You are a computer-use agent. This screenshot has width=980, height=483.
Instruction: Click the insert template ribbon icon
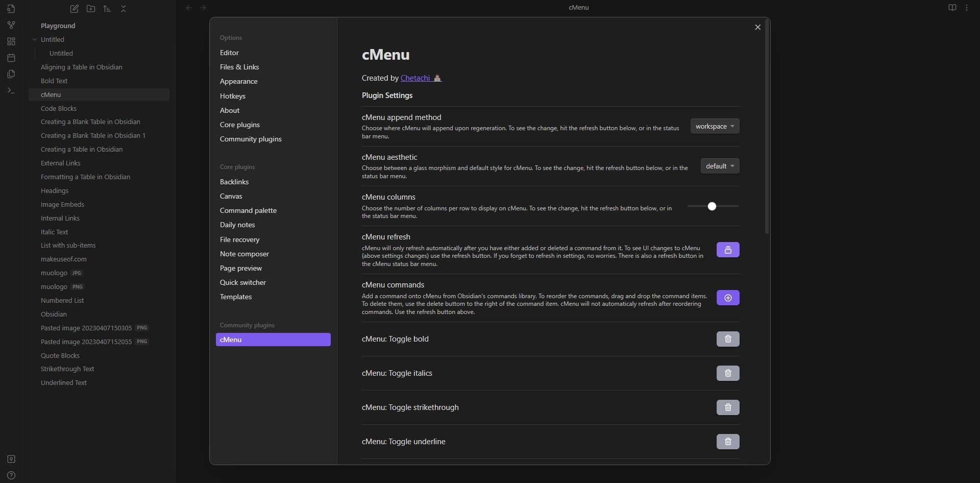tap(11, 74)
